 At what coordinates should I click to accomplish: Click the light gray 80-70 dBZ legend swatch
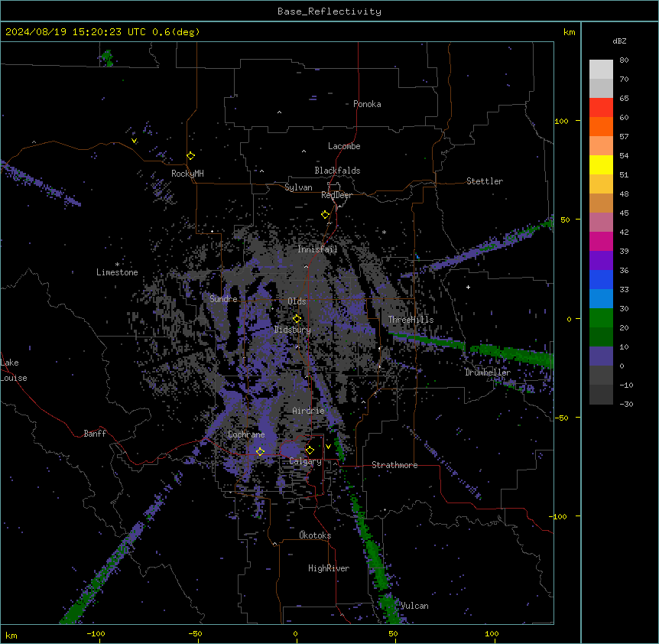coord(601,70)
